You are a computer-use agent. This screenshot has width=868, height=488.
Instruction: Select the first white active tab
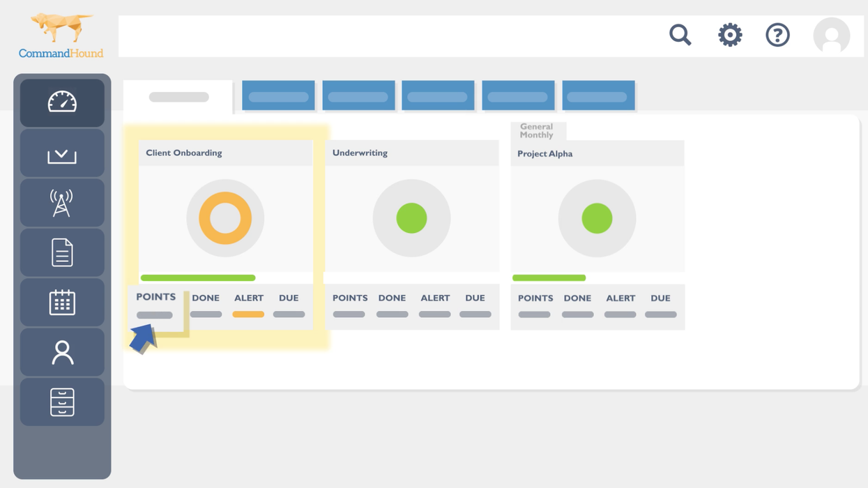(x=178, y=97)
